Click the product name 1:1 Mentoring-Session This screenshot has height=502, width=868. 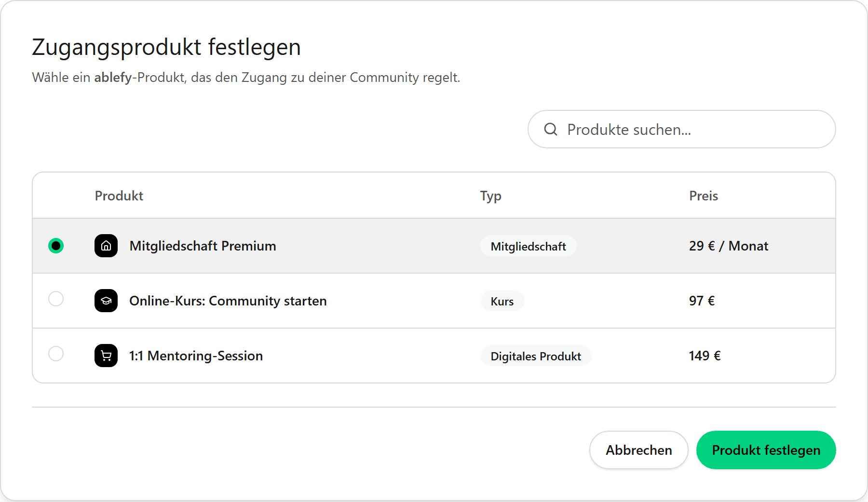[x=196, y=356]
